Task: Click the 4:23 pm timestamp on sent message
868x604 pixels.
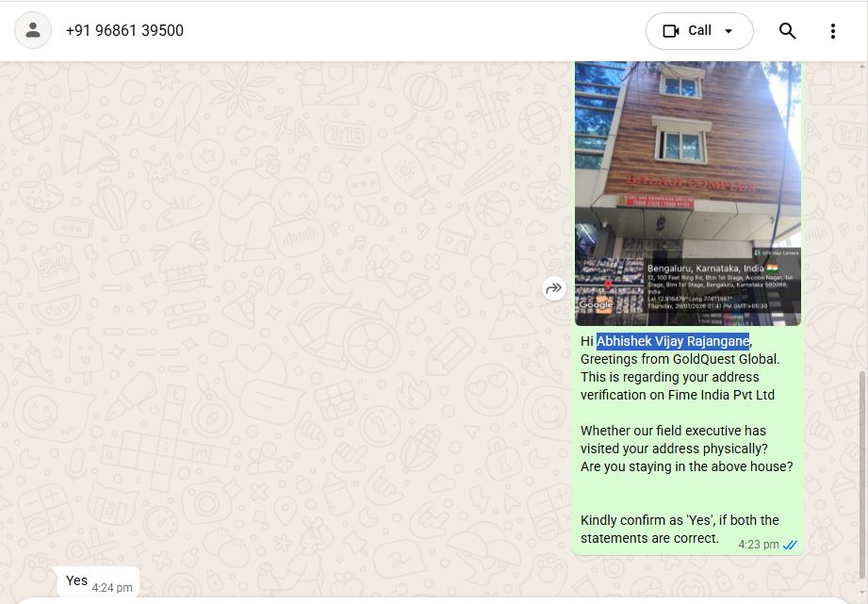Action: 759,545
